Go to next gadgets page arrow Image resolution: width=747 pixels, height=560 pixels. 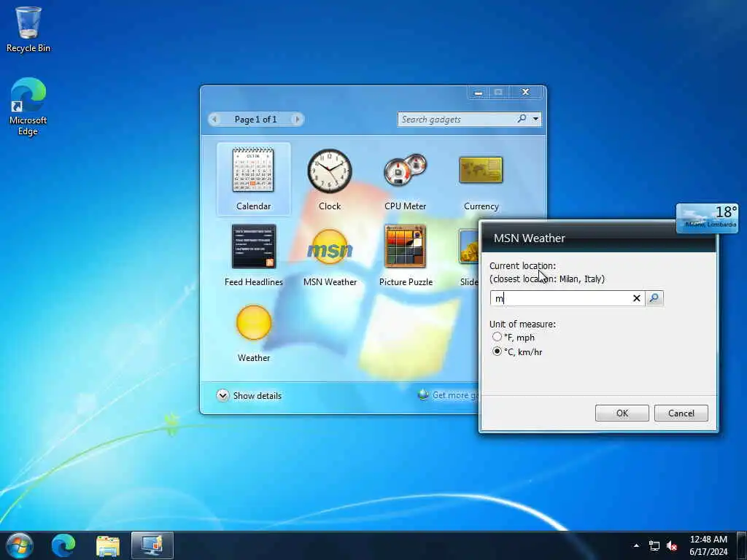298,119
